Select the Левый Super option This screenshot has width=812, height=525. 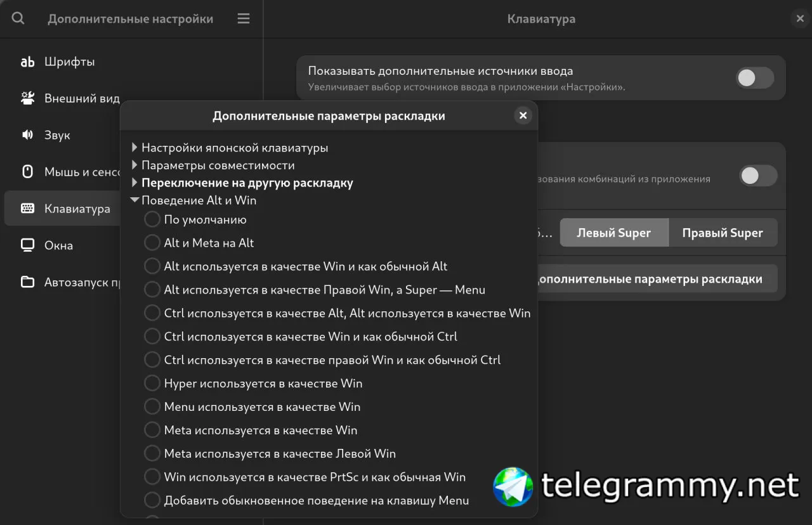pyautogui.click(x=614, y=233)
